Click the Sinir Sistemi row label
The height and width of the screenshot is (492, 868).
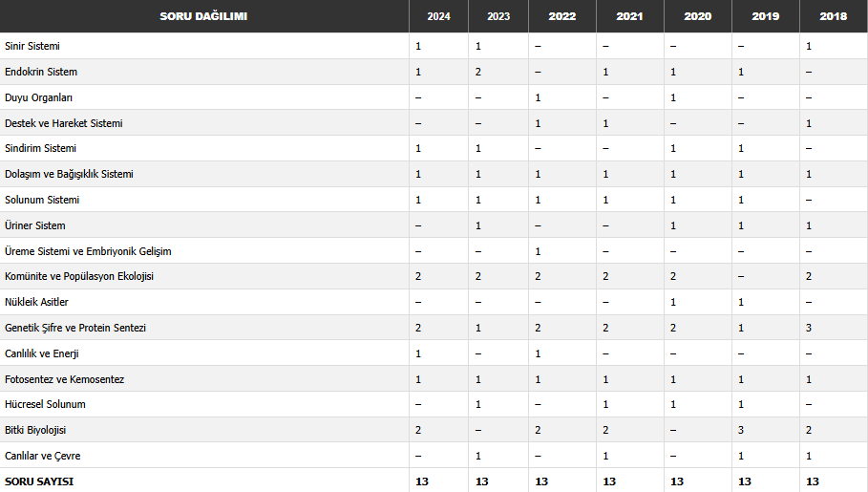click(32, 46)
